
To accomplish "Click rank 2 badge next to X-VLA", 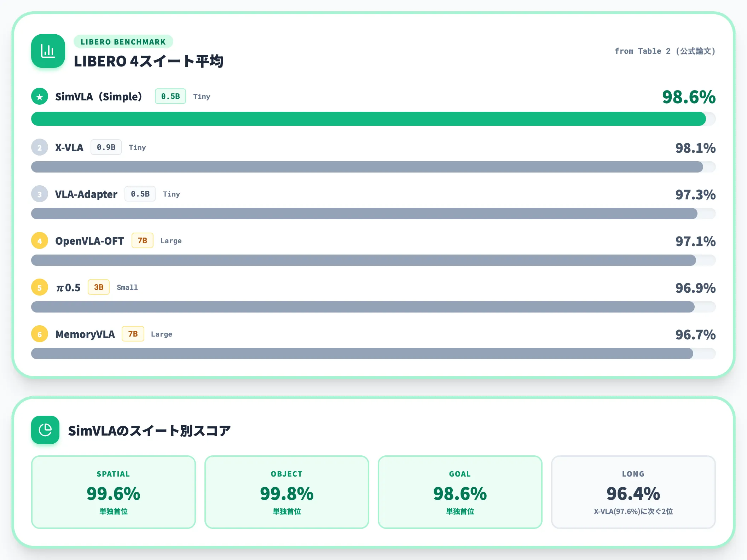I will (40, 147).
